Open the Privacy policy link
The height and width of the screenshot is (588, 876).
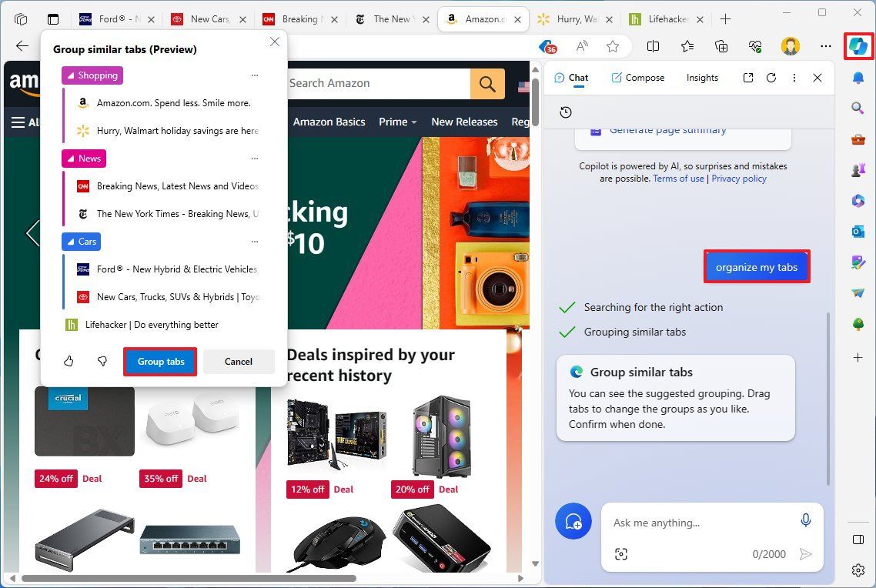(x=738, y=178)
